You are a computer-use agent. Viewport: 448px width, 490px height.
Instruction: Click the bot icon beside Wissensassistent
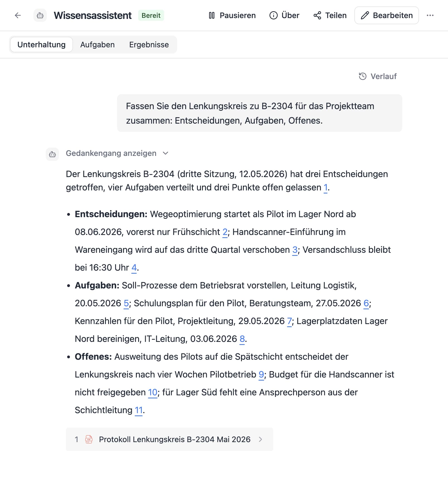click(x=40, y=15)
